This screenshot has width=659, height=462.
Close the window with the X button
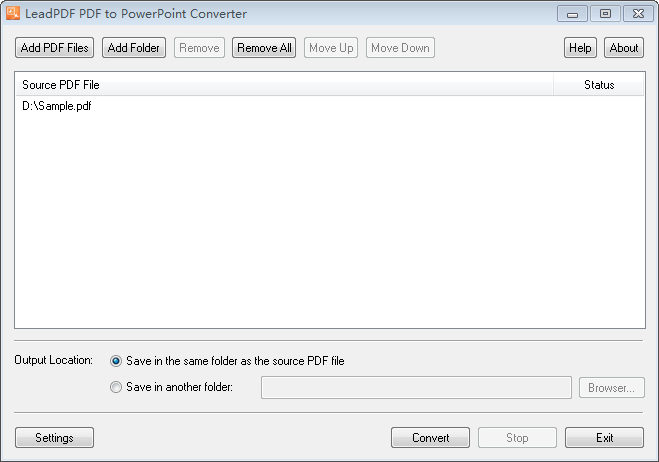tap(637, 14)
